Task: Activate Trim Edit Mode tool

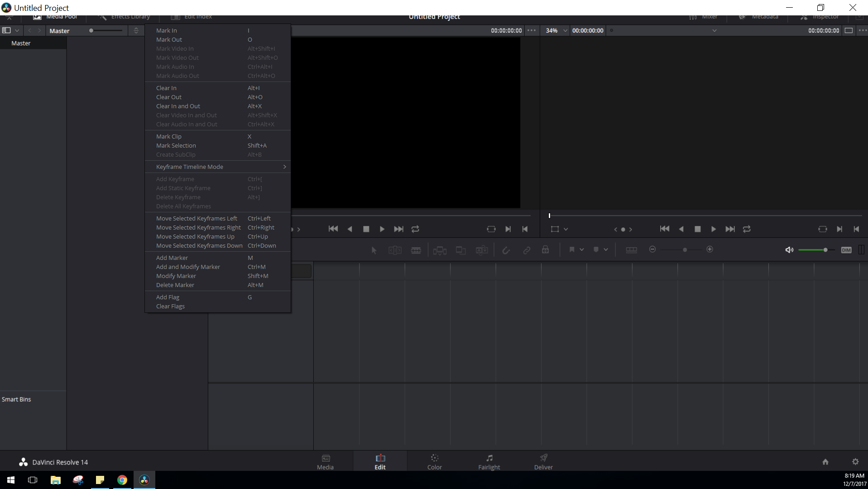Action: tap(395, 250)
